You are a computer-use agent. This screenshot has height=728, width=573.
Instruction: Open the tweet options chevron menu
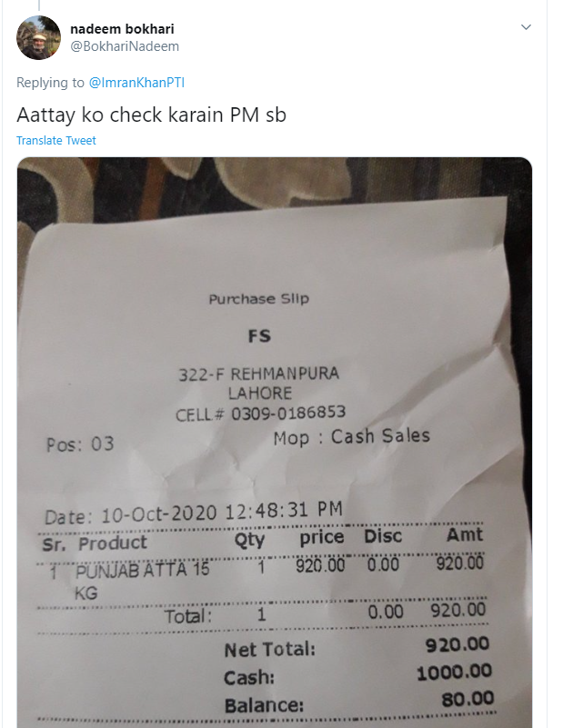[526, 27]
